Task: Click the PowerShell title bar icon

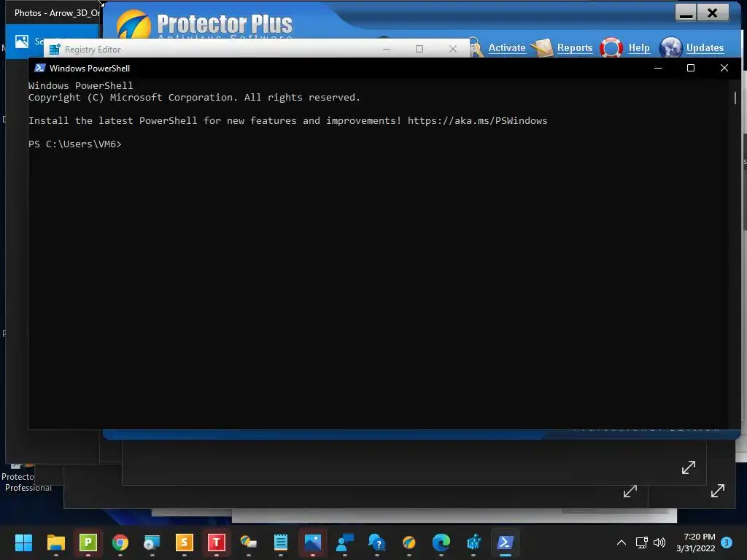Action: tap(40, 68)
